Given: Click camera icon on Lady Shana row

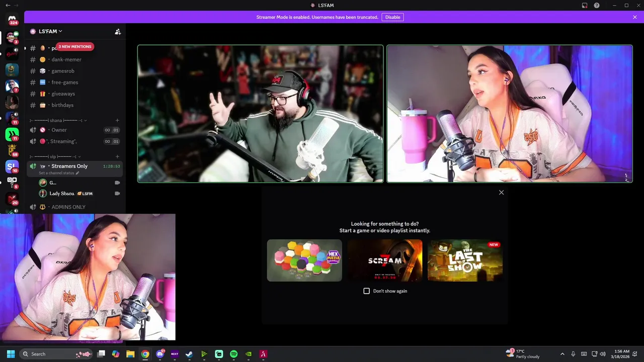Looking at the screenshot, I should pyautogui.click(x=117, y=194).
